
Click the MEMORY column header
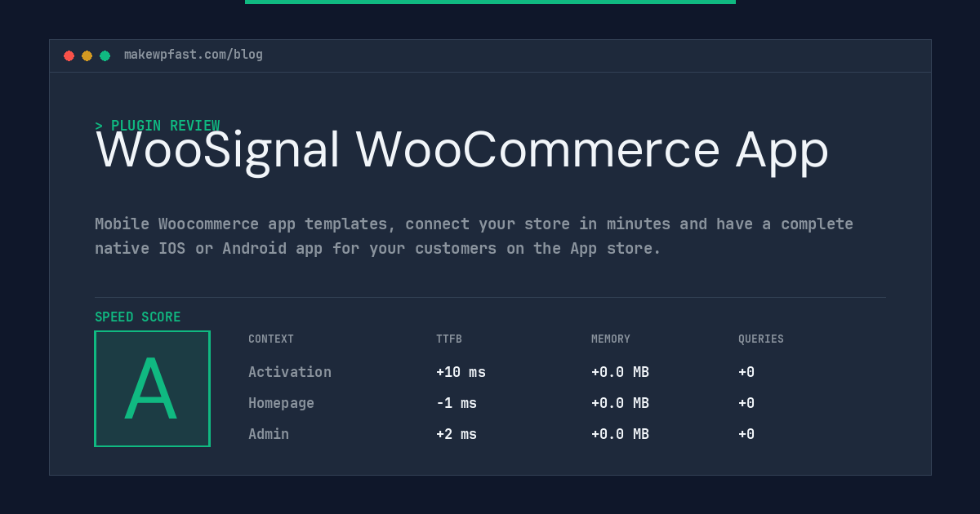tap(611, 339)
